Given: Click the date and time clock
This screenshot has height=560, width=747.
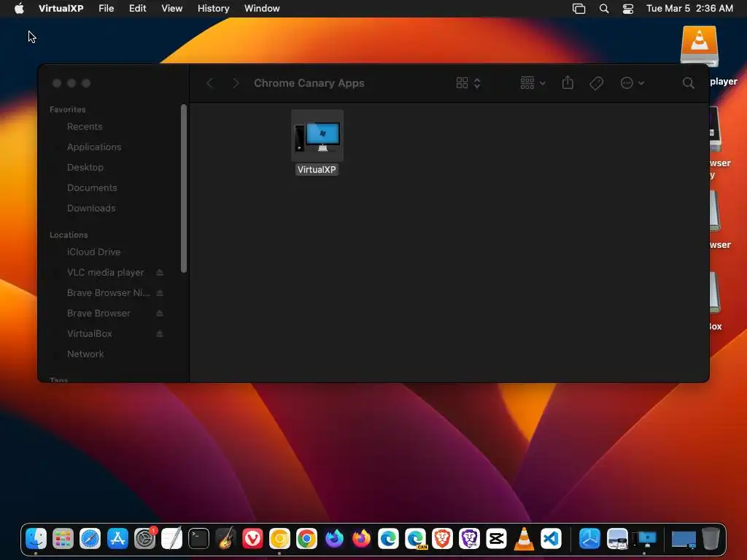Looking at the screenshot, I should tap(689, 9).
